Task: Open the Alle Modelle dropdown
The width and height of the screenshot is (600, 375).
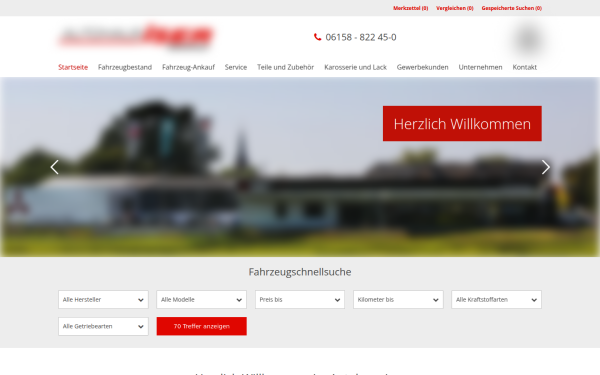Action: 202,300
